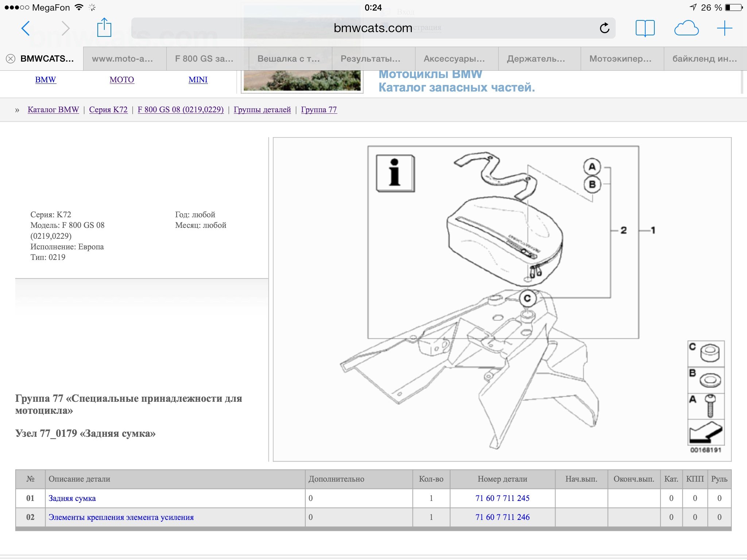The image size is (747, 560).
Task: Open the share sheet icon
Action: (104, 28)
